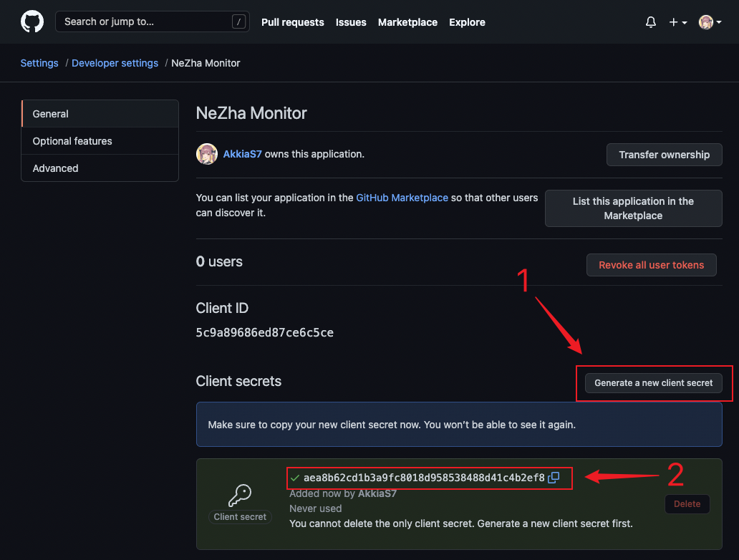The image size is (739, 560).
Task: Click AkkiaS7's avatar beside ownership text
Action: click(x=206, y=154)
